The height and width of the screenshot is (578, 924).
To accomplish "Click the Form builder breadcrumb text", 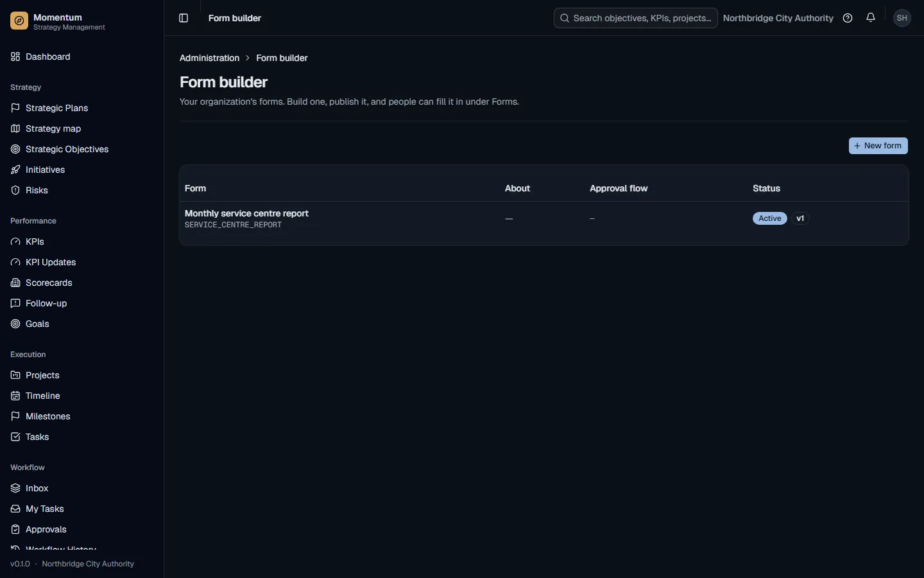I will 282,58.
